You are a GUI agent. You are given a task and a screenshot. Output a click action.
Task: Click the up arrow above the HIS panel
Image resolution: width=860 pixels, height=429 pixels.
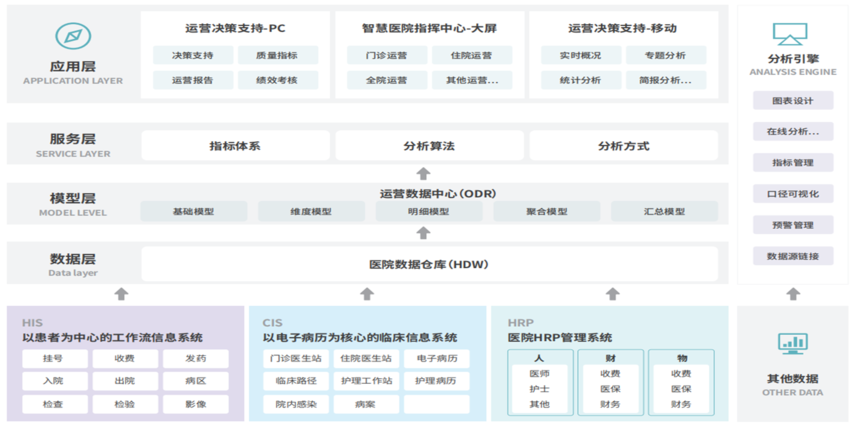coord(122,294)
